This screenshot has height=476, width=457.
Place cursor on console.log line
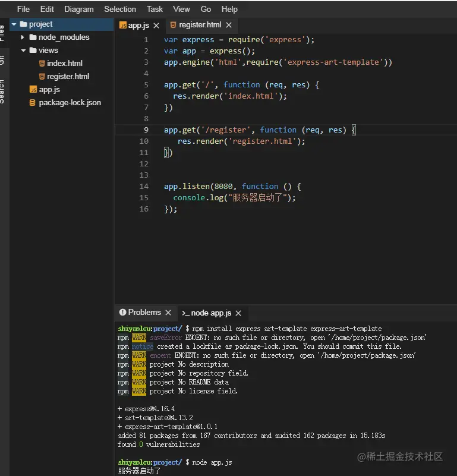point(234,198)
